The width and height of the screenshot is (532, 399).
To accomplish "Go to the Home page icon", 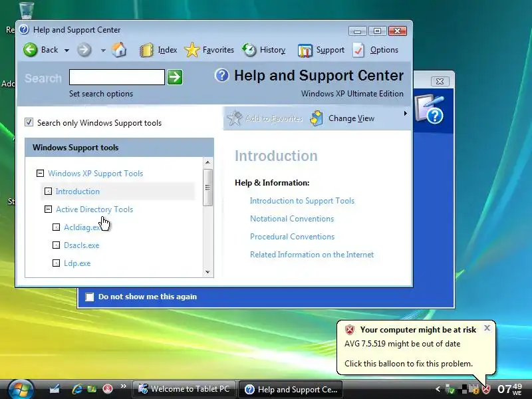I will (x=119, y=50).
